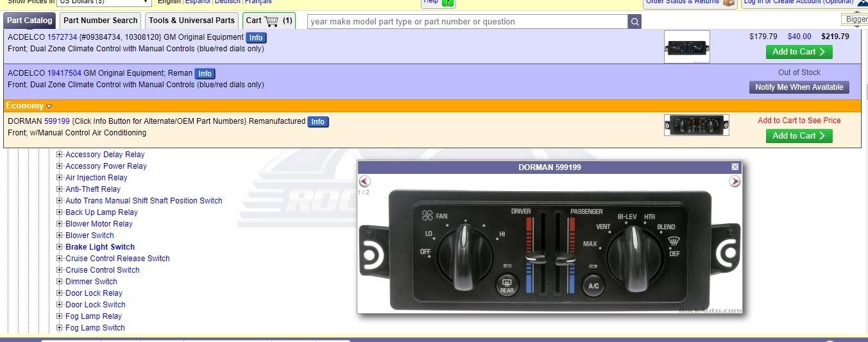The height and width of the screenshot is (342, 868).
Task: Collapse the Economy section arrow
Action: pos(49,107)
